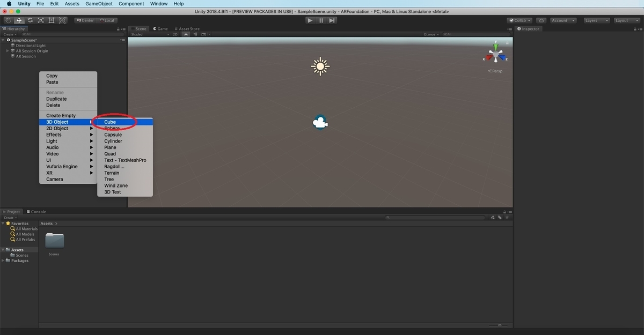Choose Terrain from submenu

point(125,173)
